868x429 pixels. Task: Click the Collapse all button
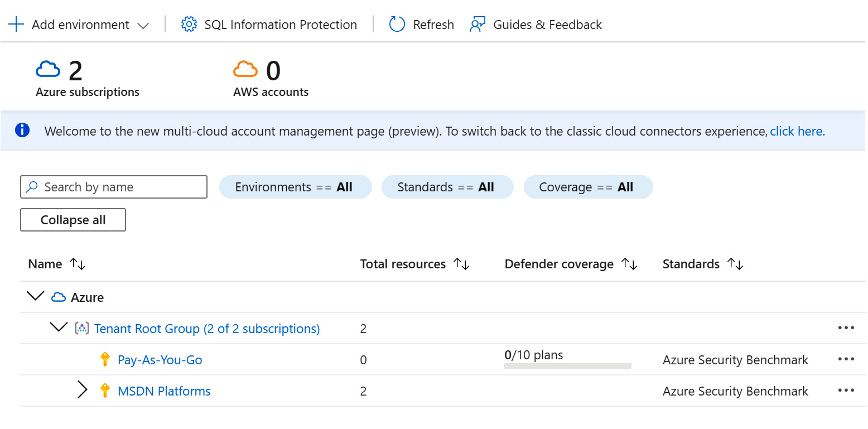click(x=73, y=220)
